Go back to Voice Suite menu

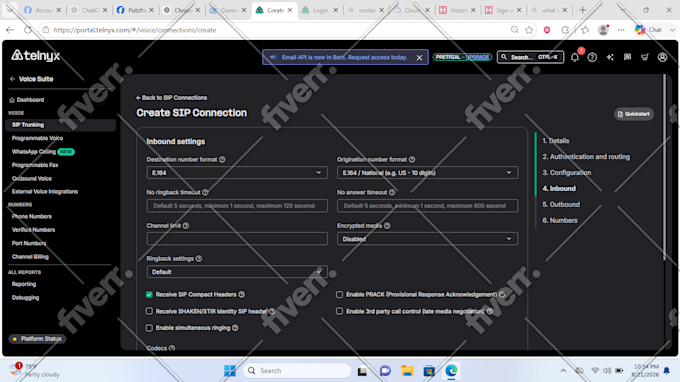click(x=32, y=79)
